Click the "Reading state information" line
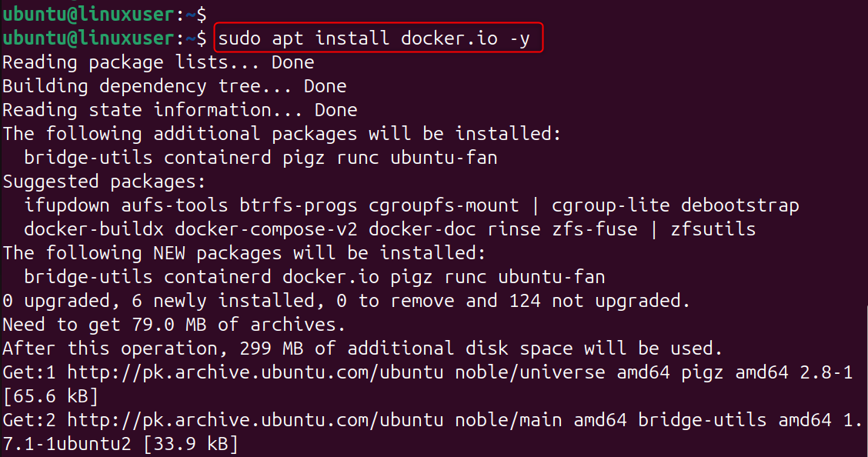This screenshot has width=868, height=457. pyautogui.click(x=179, y=109)
